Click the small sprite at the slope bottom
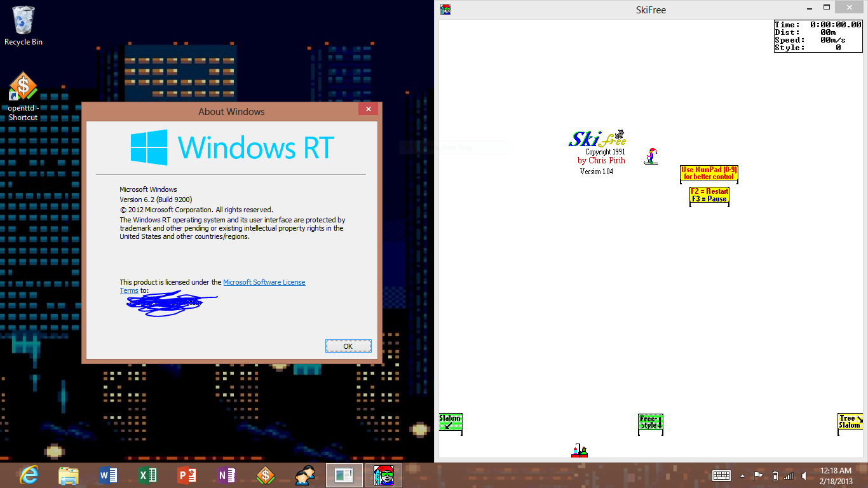868x488 pixels. [x=580, y=451]
